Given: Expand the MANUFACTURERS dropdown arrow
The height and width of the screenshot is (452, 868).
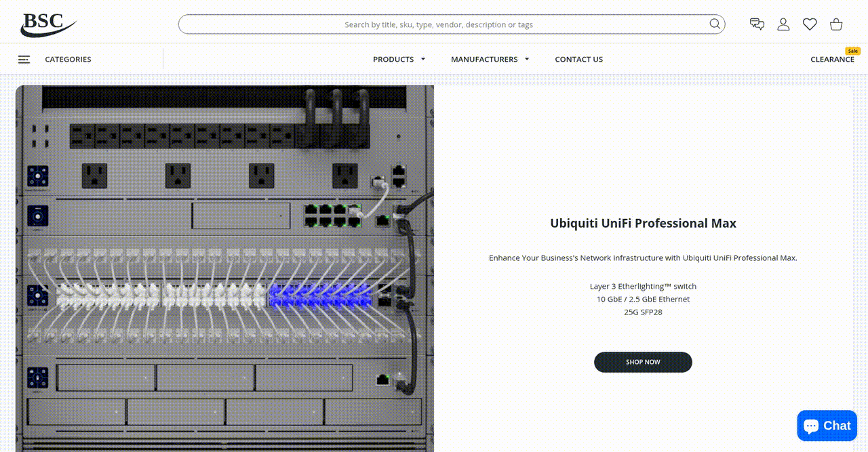Looking at the screenshot, I should pos(527,59).
